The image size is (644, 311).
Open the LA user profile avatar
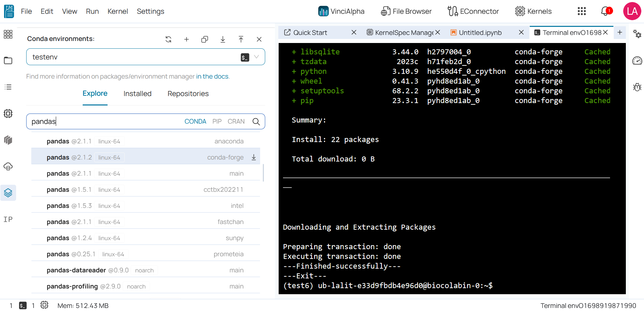(632, 11)
